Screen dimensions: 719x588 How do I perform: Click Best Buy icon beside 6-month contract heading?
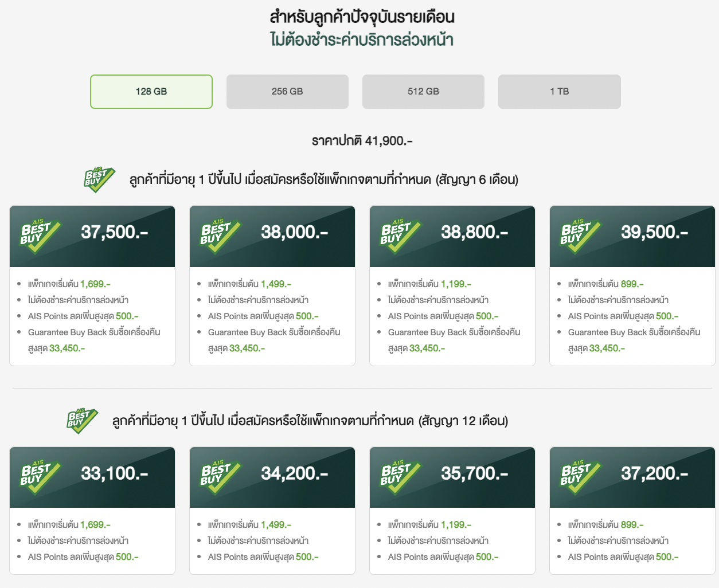(x=99, y=179)
